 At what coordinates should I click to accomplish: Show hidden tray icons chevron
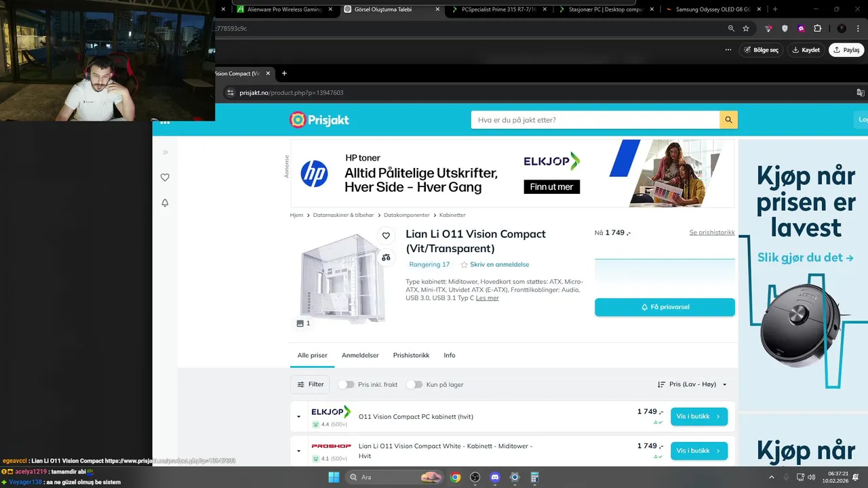(x=771, y=477)
